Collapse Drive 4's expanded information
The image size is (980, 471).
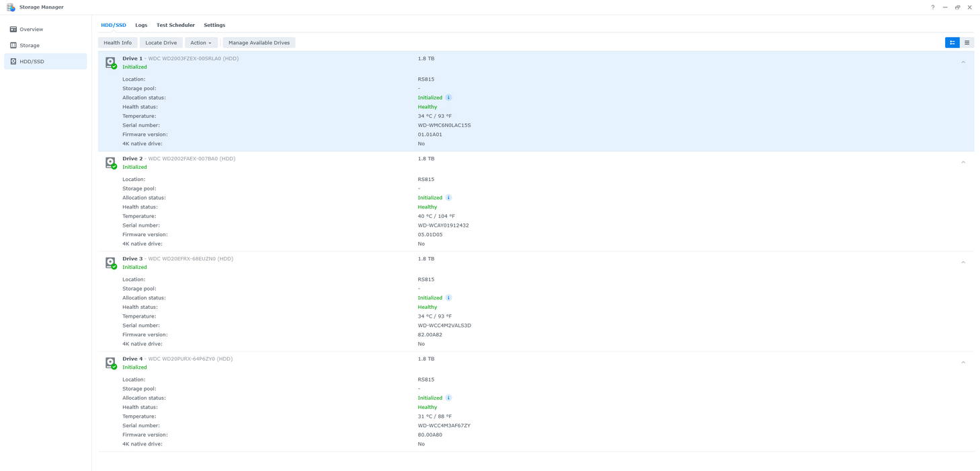963,363
